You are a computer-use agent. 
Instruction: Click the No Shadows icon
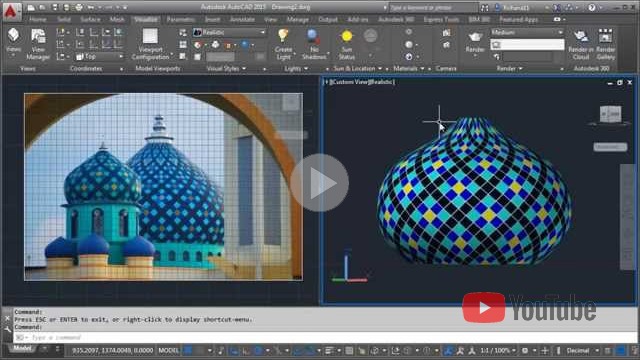pyautogui.click(x=313, y=37)
